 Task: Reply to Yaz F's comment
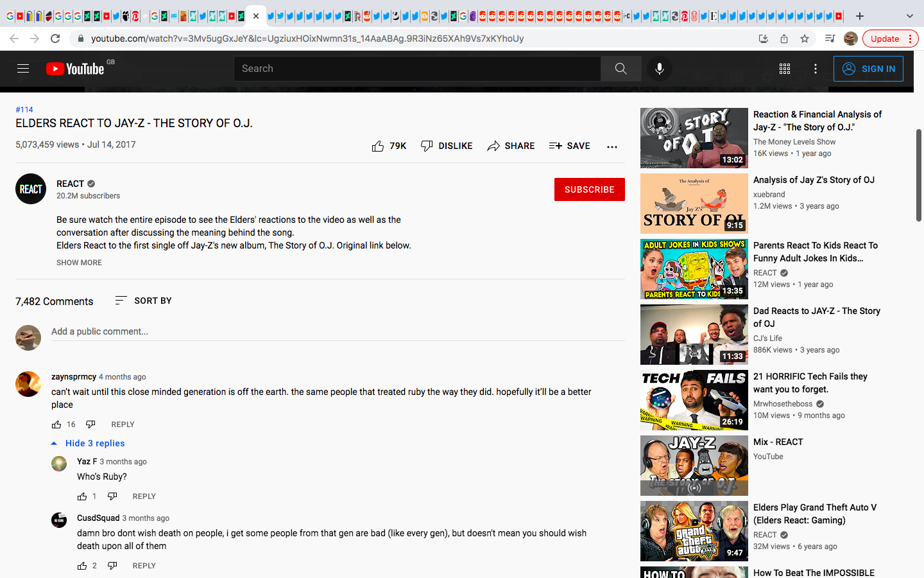coord(144,496)
